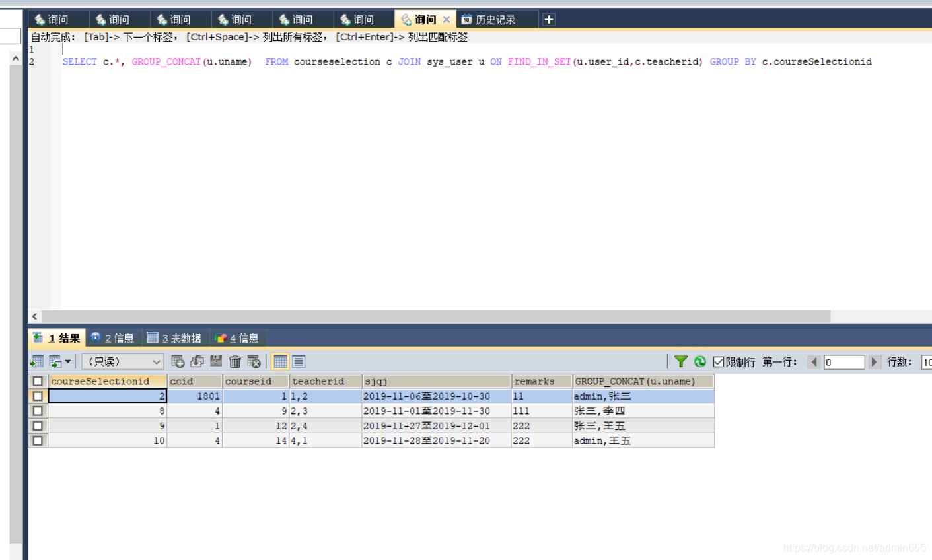Select the teacherid cell 4,1

click(326, 440)
